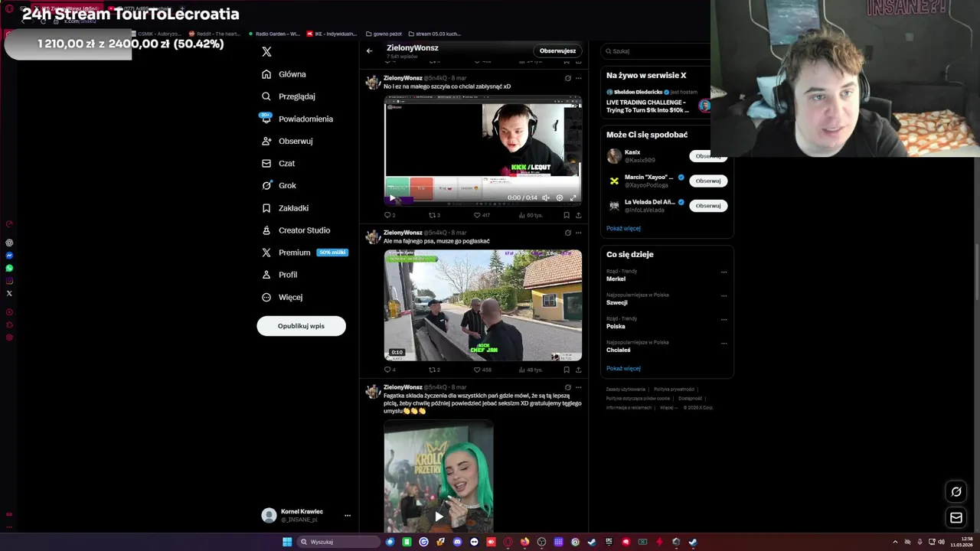Open the street video with the dog
Image resolution: width=980 pixels, height=551 pixels.
(x=483, y=305)
